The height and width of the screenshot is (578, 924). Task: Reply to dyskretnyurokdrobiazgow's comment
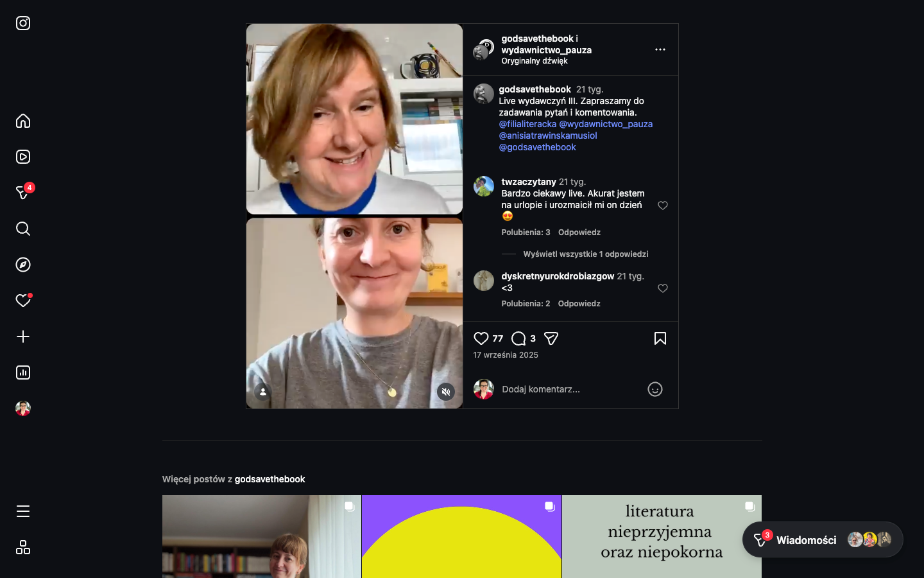click(579, 304)
